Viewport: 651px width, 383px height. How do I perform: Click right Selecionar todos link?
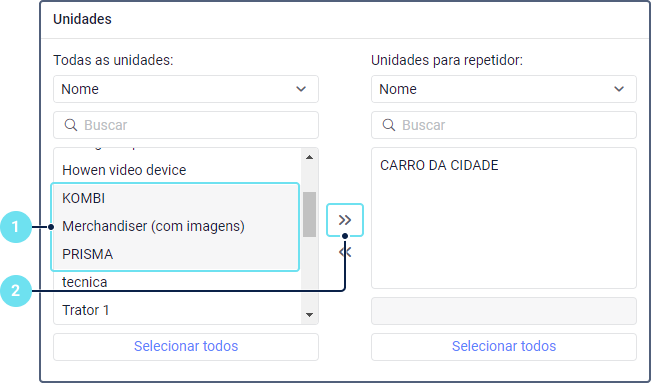[x=504, y=346]
